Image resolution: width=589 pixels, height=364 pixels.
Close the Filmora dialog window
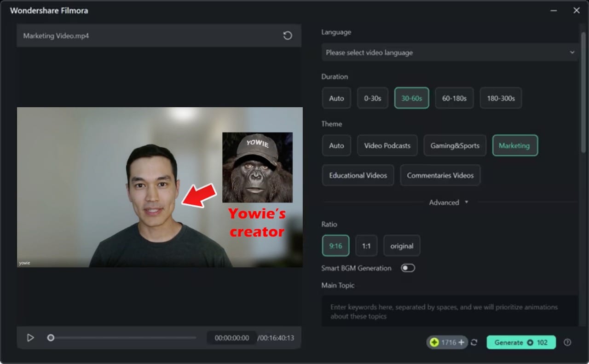pyautogui.click(x=576, y=10)
